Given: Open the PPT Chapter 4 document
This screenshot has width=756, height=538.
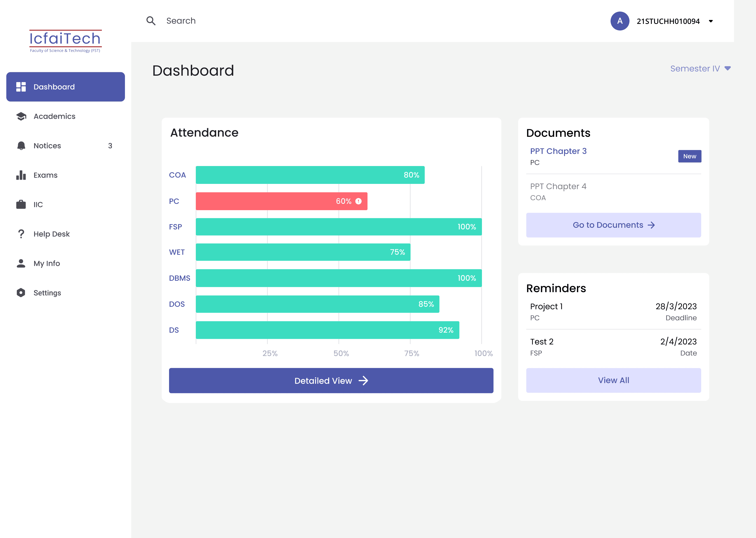Looking at the screenshot, I should [558, 186].
